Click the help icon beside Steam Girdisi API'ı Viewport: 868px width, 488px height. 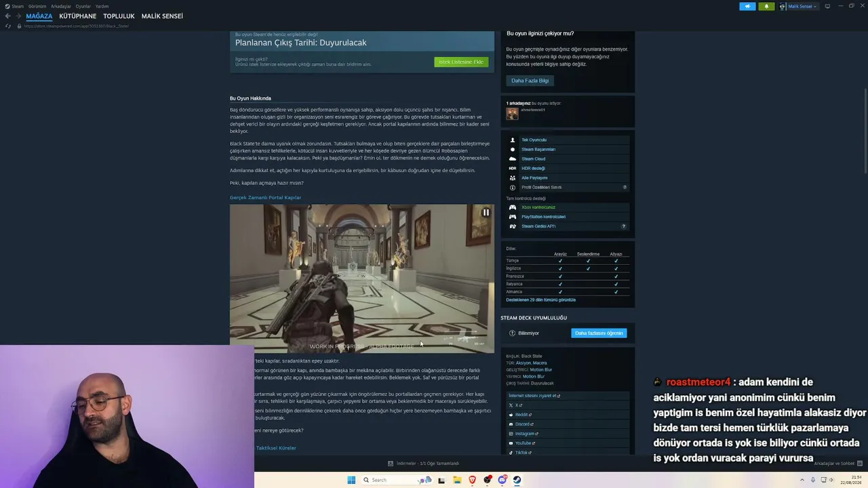[623, 226]
